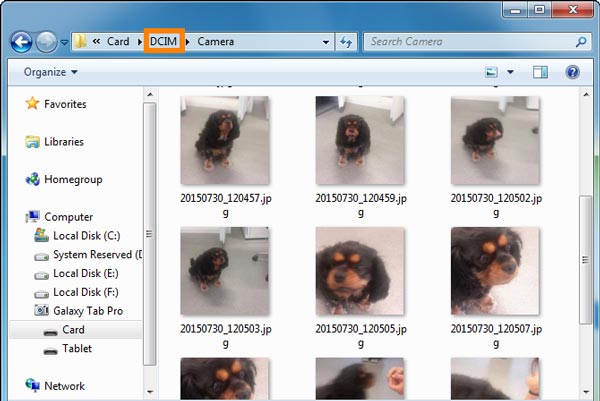Screen dimensions: 600x401
Task: Minimize the Explorer window
Action: 515,10
